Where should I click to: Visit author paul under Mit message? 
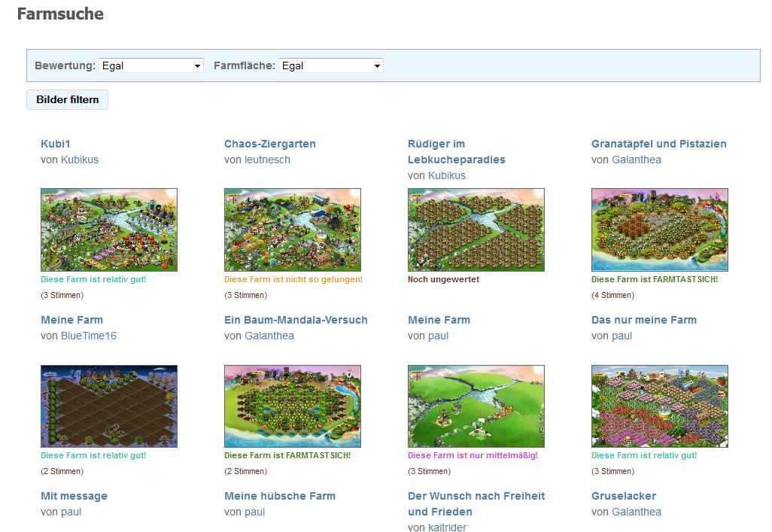(x=71, y=512)
